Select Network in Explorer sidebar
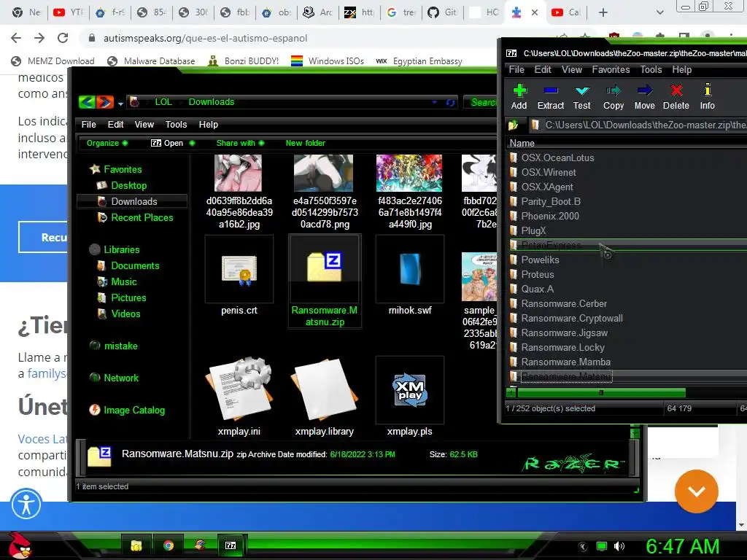Viewport: 747px width, 560px height. [x=115, y=378]
